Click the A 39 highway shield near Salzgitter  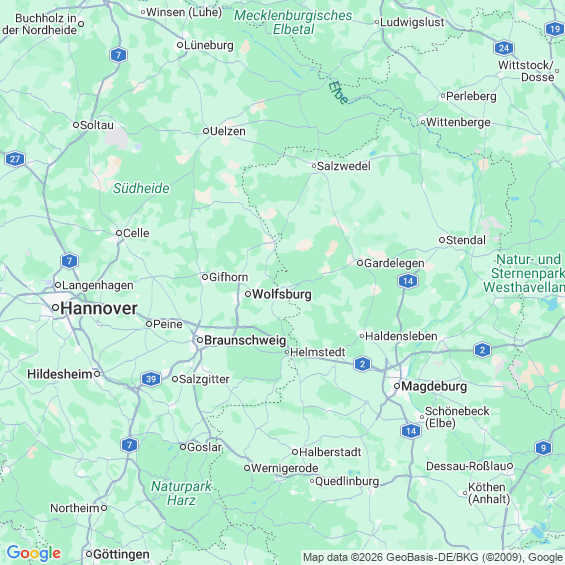[x=151, y=379]
